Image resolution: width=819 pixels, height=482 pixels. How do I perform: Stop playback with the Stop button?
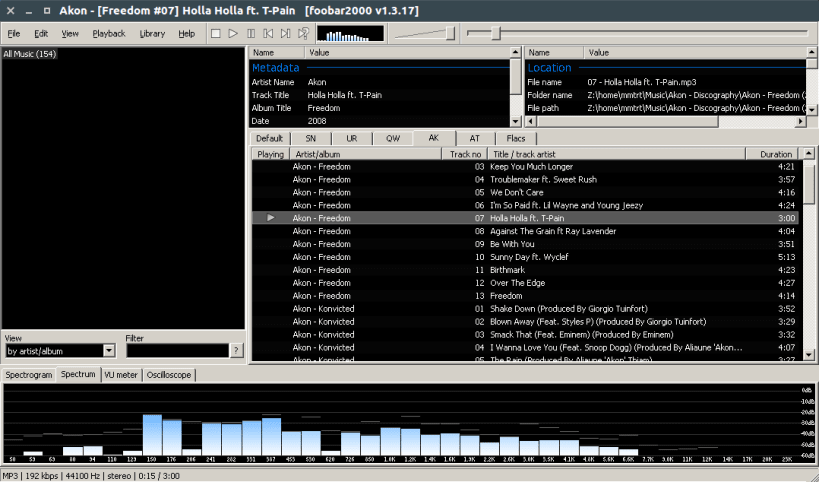(215, 33)
